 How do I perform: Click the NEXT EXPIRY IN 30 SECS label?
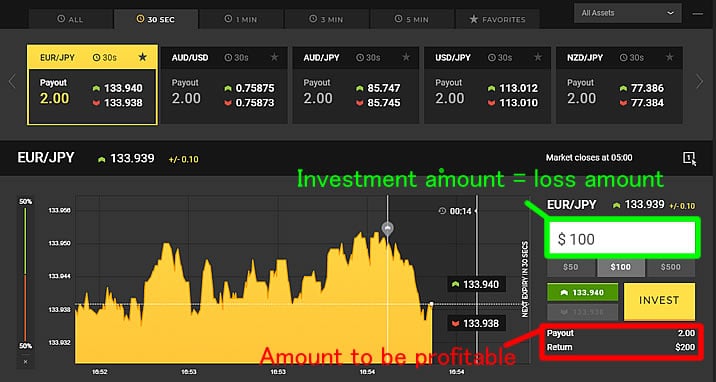525,279
